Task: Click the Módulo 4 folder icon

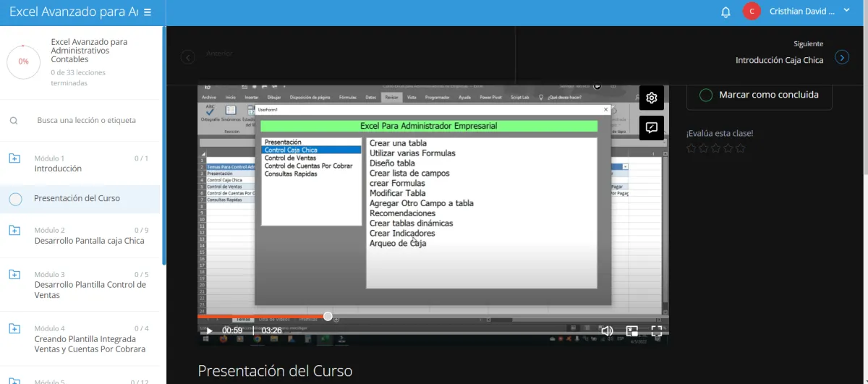Action: coord(14,328)
